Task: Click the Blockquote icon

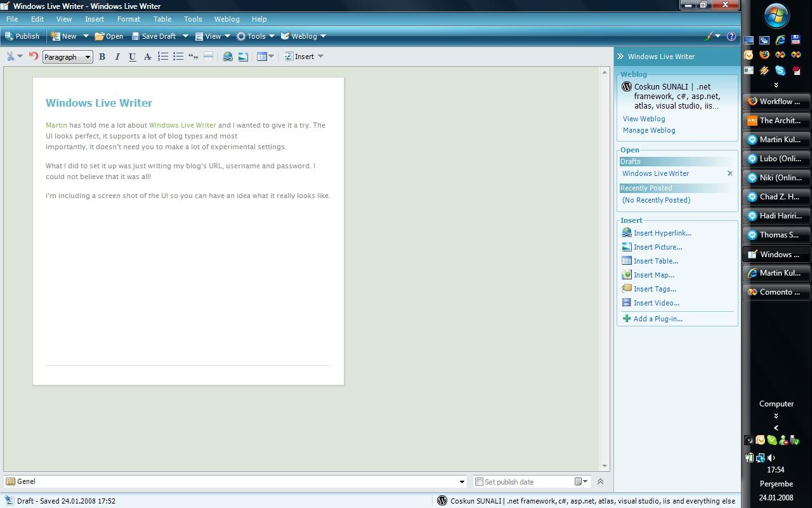Action: coord(193,57)
